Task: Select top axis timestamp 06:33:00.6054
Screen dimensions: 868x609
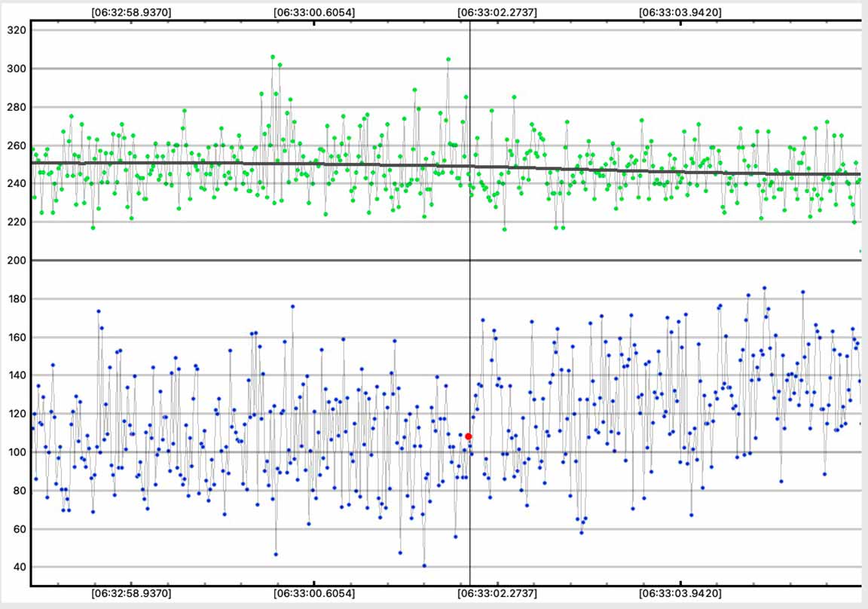Action: tap(314, 13)
